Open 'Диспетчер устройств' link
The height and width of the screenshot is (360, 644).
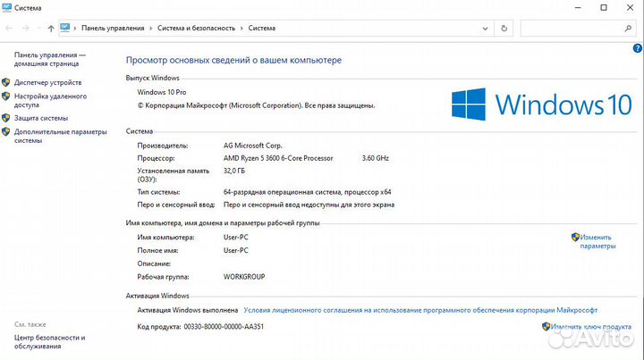tap(47, 82)
